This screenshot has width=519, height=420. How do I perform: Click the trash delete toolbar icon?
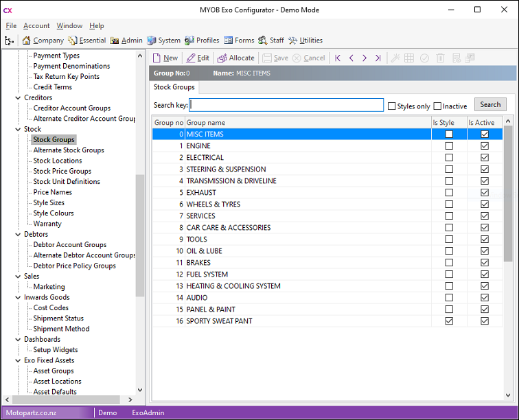pos(440,58)
